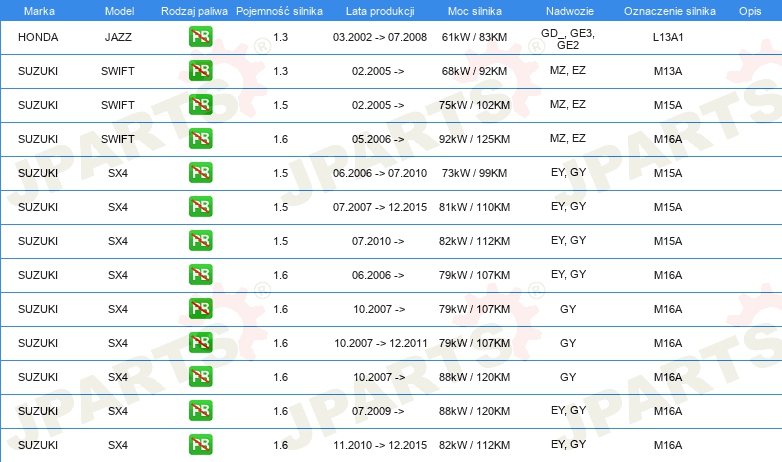The width and height of the screenshot is (782, 462).
Task: Click the SUZUKI cell in the 11.2010 -> 12.2015 row
Action: (x=38, y=445)
